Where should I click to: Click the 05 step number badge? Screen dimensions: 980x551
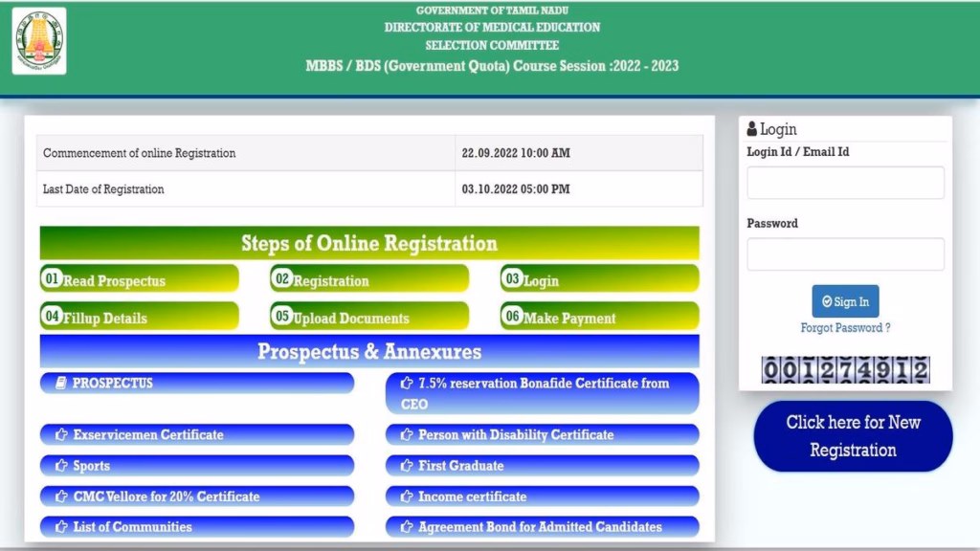click(x=282, y=316)
